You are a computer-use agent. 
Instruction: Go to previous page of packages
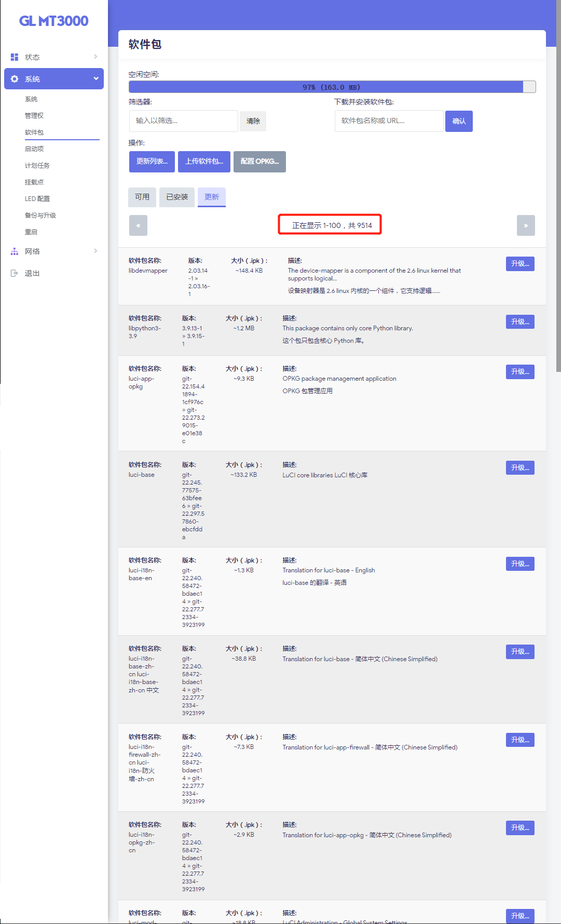tap(138, 225)
